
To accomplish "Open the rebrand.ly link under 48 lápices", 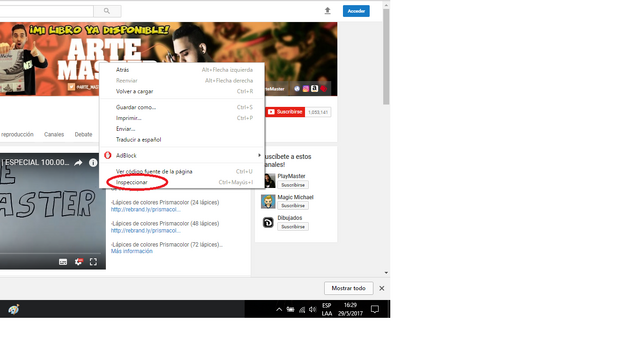I will (x=145, y=231).
